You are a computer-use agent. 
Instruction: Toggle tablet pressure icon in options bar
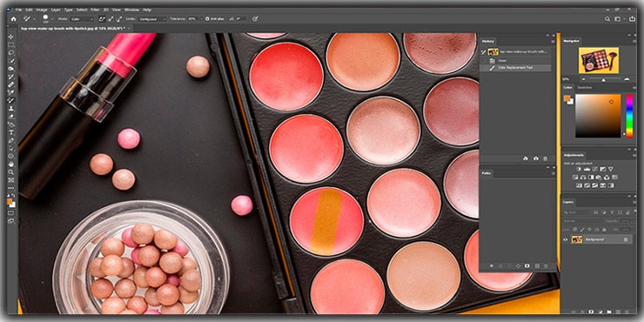pyautogui.click(x=255, y=19)
